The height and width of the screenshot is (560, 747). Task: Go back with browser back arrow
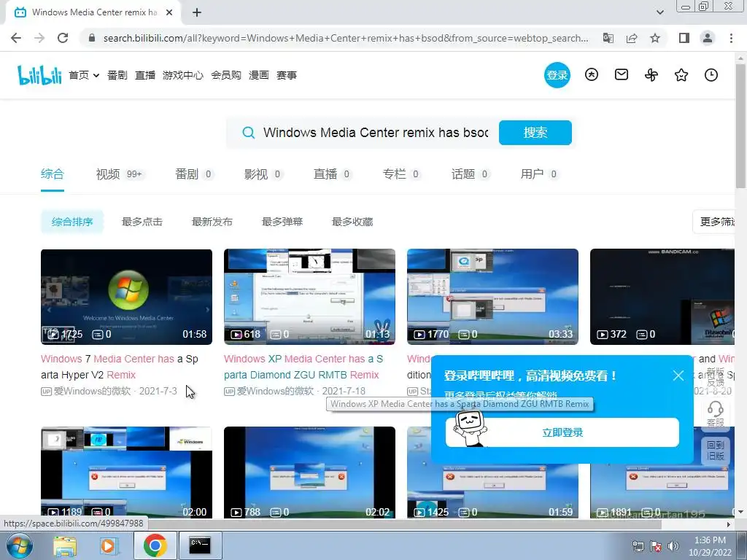pos(16,38)
